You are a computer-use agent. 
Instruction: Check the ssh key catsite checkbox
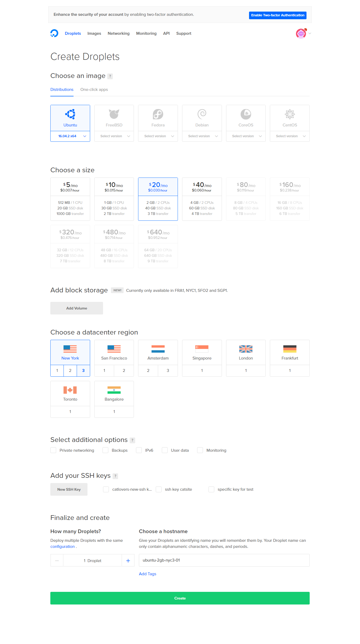pyautogui.click(x=159, y=489)
